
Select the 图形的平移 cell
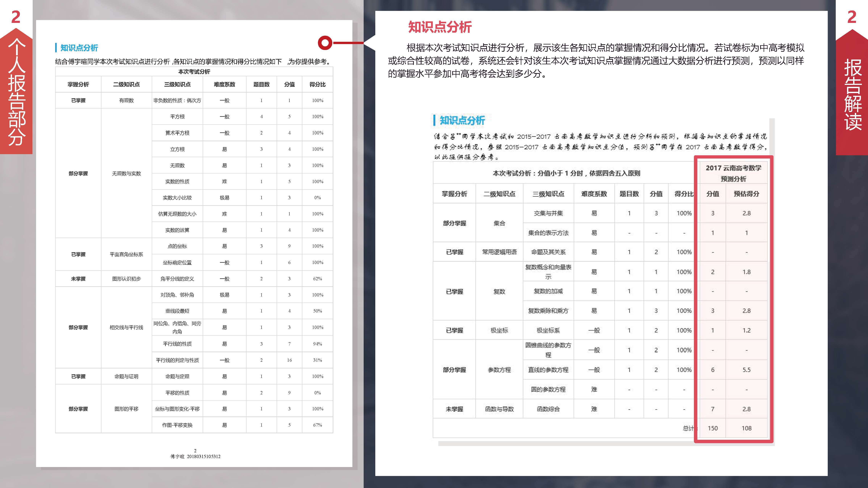(x=126, y=409)
